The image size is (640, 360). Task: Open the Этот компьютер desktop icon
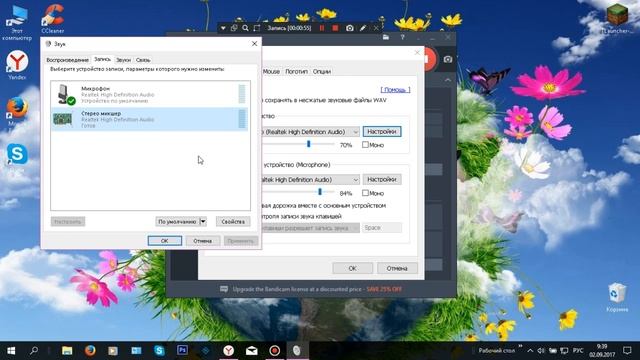[17, 22]
